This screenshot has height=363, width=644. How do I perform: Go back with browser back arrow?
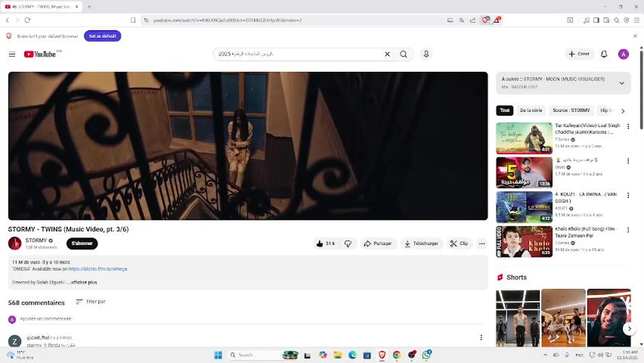click(x=8, y=20)
